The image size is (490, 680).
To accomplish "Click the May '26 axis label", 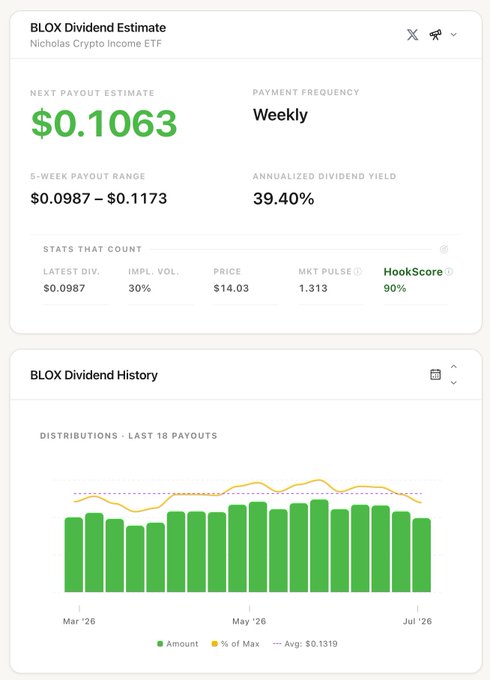I will coord(249,621).
